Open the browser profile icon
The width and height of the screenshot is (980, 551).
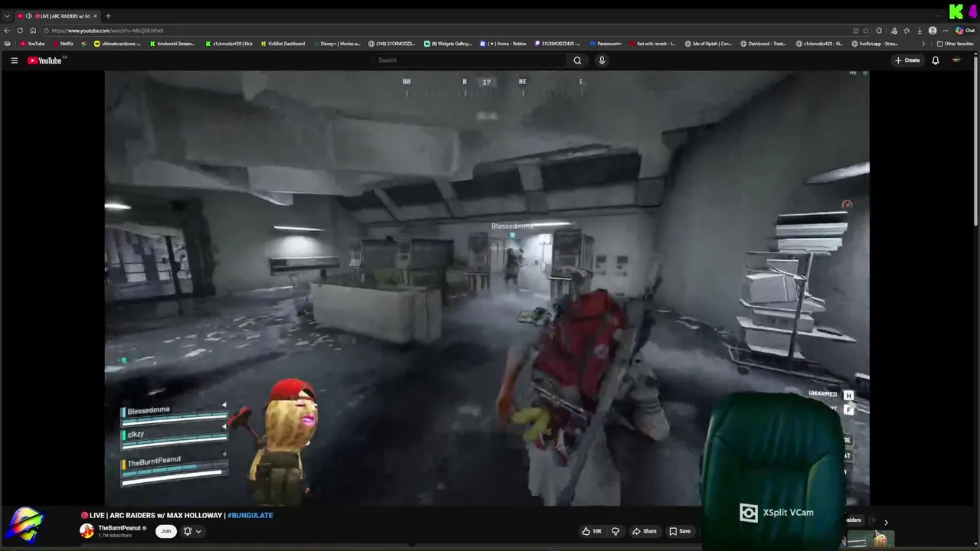click(x=932, y=31)
